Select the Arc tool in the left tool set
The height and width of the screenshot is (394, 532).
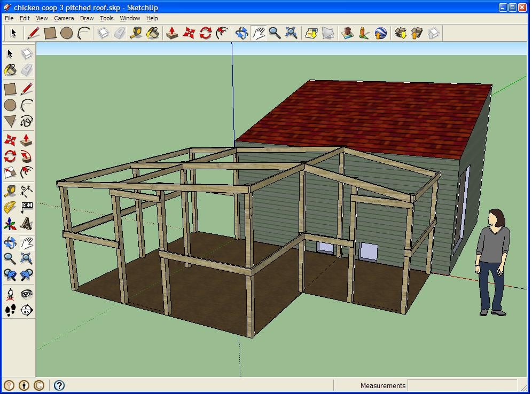[x=27, y=105]
